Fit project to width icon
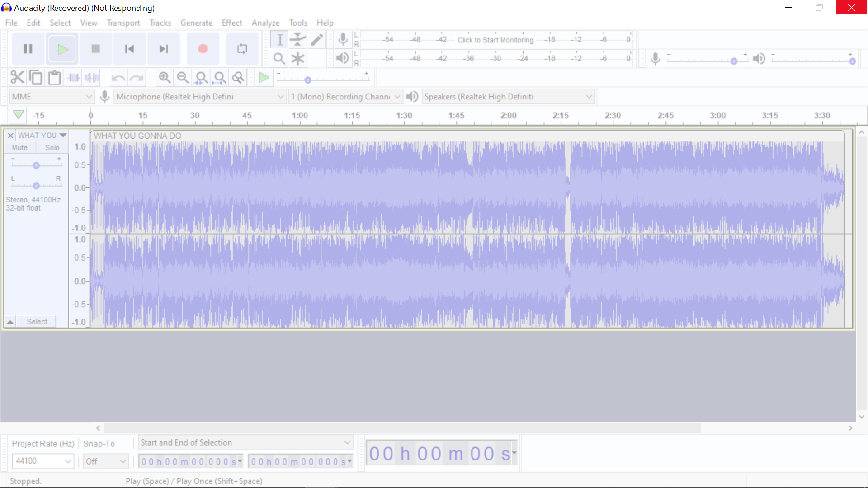 tap(220, 78)
